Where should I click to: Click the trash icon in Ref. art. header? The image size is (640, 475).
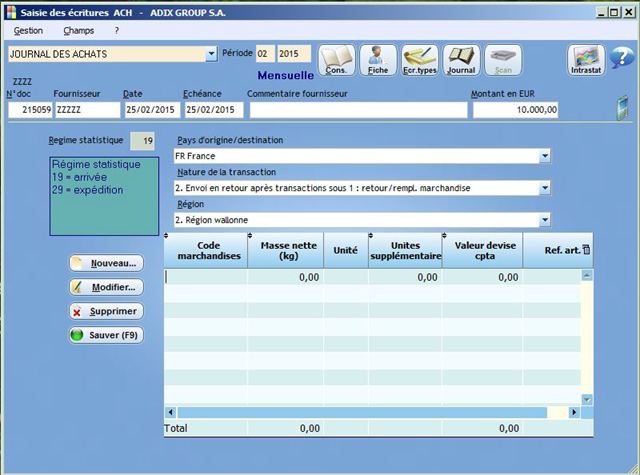click(587, 250)
